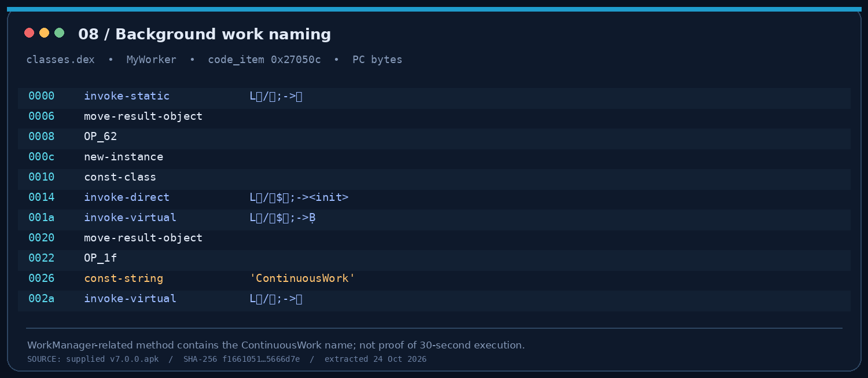This screenshot has width=868, height=378.
Task: Select the title '08 / Background work naming'
Action: point(204,35)
